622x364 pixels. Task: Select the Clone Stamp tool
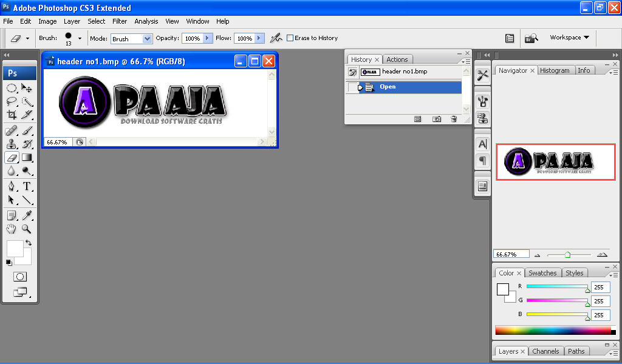(12, 144)
